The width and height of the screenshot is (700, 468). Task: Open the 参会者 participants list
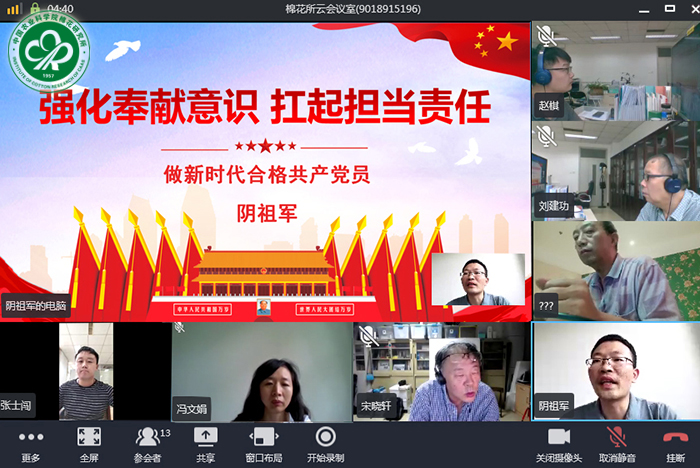pyautogui.click(x=148, y=443)
